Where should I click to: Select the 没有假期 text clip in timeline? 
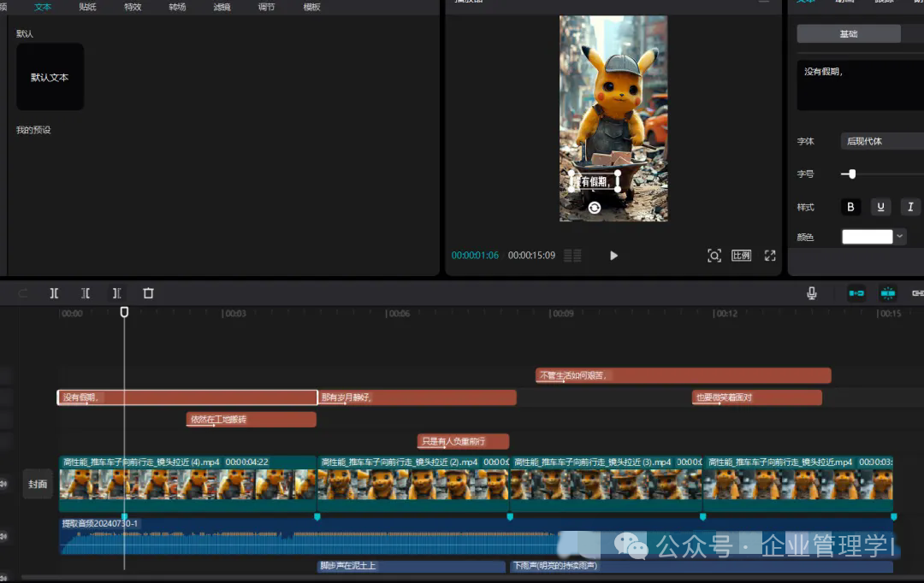coord(187,397)
